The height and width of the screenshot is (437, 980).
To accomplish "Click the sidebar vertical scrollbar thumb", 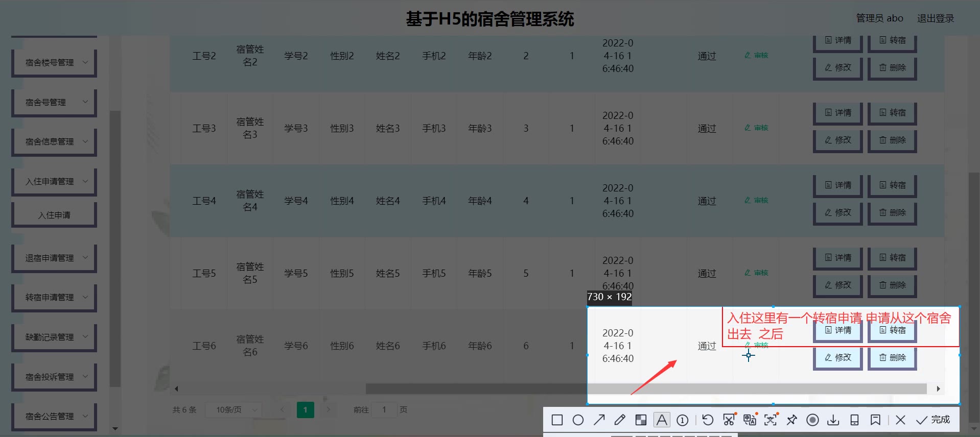I will (x=115, y=249).
